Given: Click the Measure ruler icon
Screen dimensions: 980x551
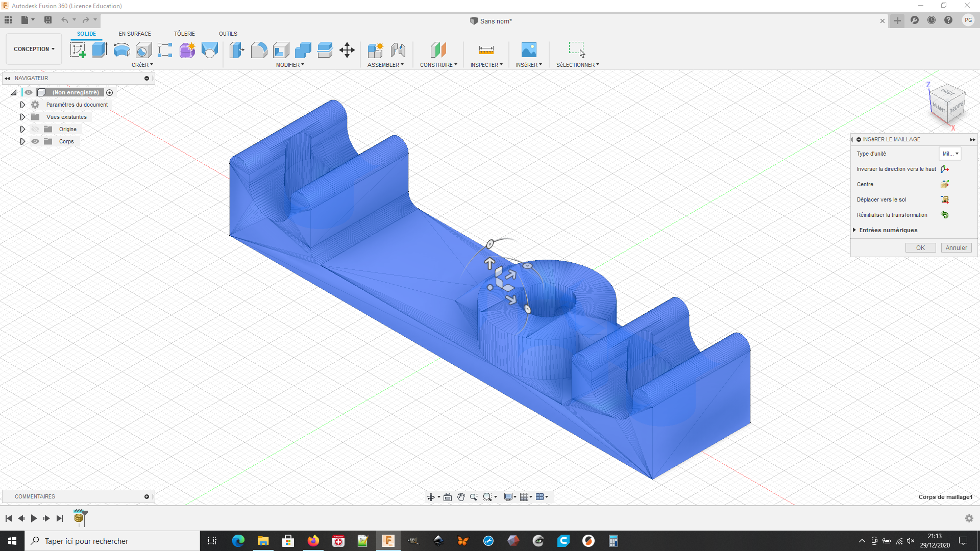Looking at the screenshot, I should [x=486, y=50].
